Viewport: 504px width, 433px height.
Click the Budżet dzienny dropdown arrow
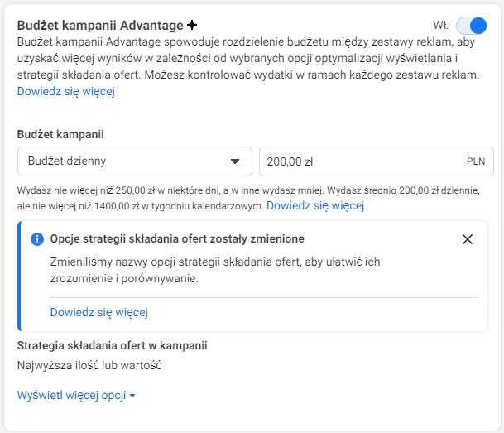click(x=235, y=161)
